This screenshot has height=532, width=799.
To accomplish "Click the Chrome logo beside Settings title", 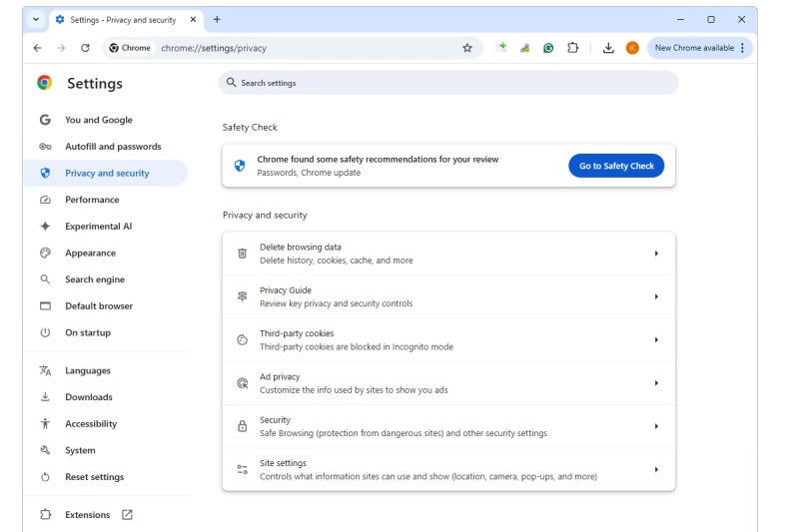I will [x=45, y=83].
